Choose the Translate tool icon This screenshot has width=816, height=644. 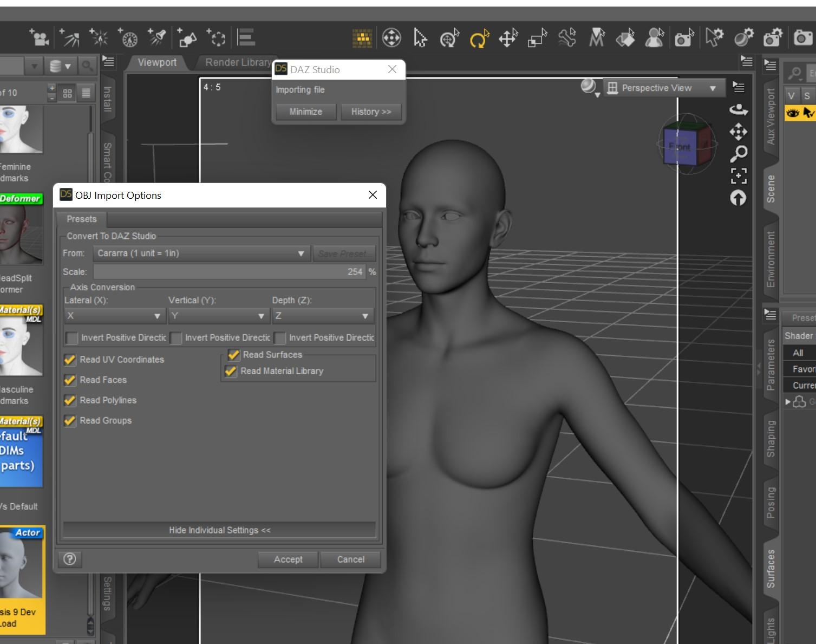(508, 38)
